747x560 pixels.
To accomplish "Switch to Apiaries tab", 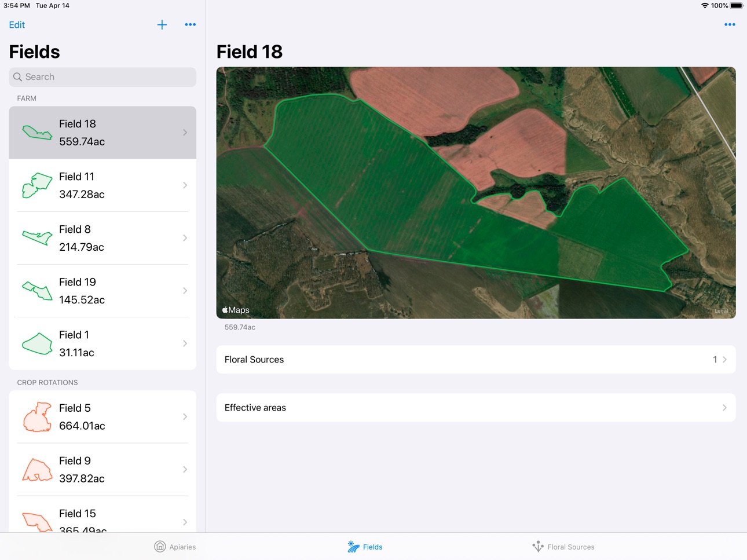I will 175,547.
